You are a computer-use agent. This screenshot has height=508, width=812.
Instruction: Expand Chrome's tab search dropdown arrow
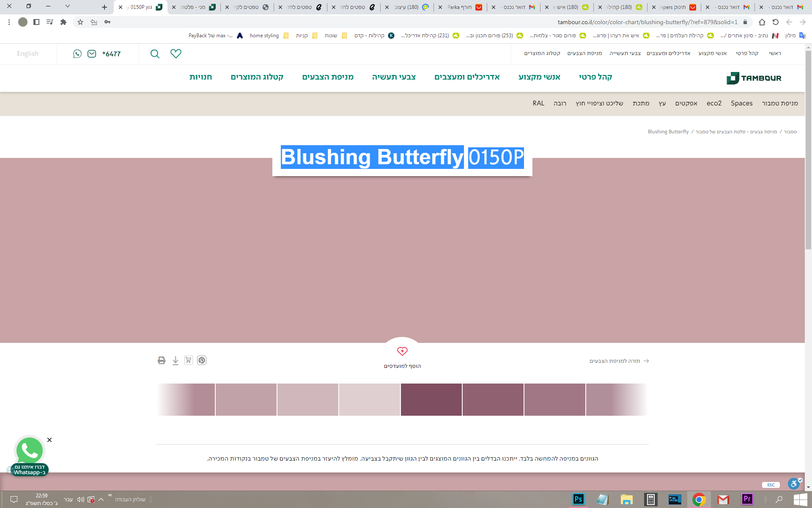(x=68, y=6)
